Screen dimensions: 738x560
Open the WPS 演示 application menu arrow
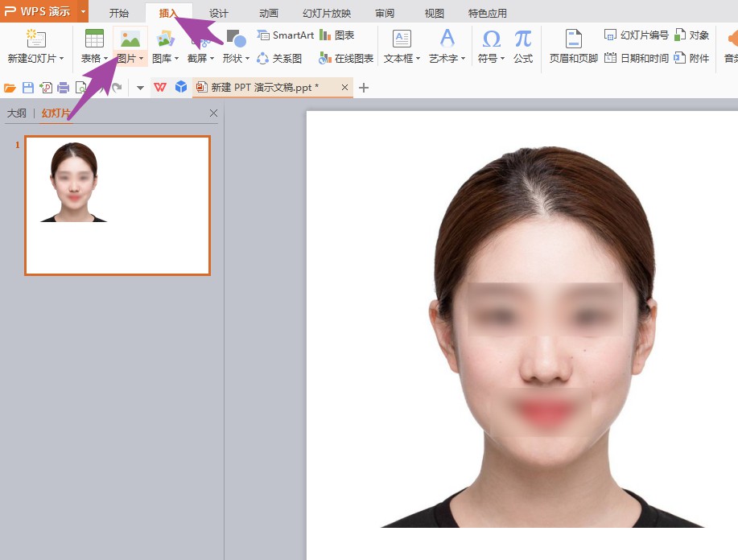click(x=83, y=11)
